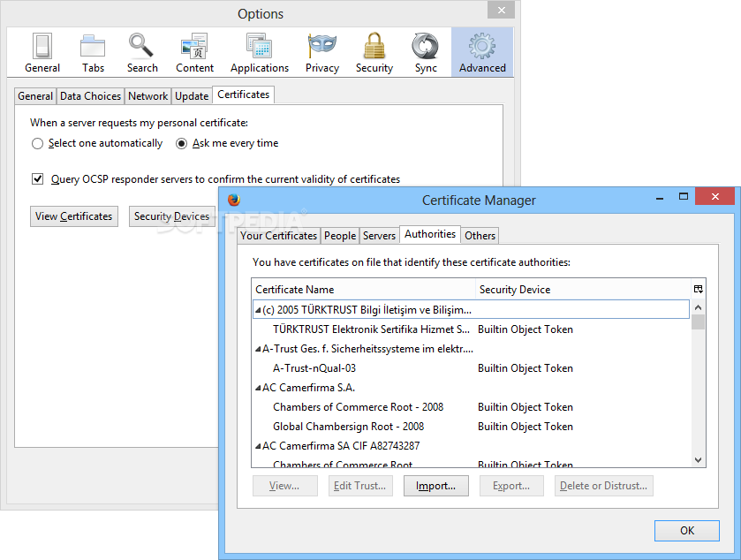Toggle Query OCSP responder servers checkbox
The height and width of the screenshot is (560, 741).
coord(38,179)
